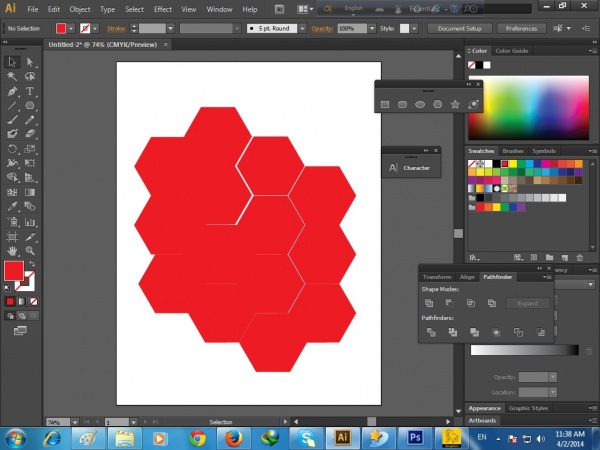Select the Pen tool

point(12,90)
